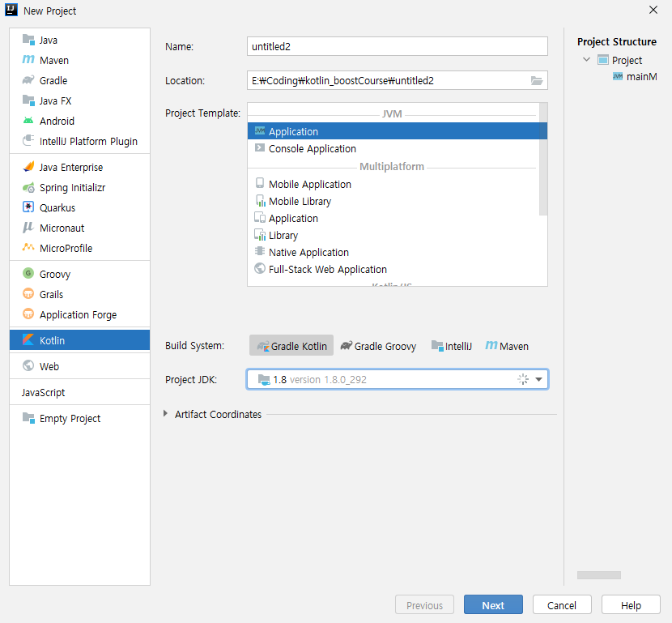
Task: Expand the Artifact Coordinates section
Action: [x=165, y=414]
